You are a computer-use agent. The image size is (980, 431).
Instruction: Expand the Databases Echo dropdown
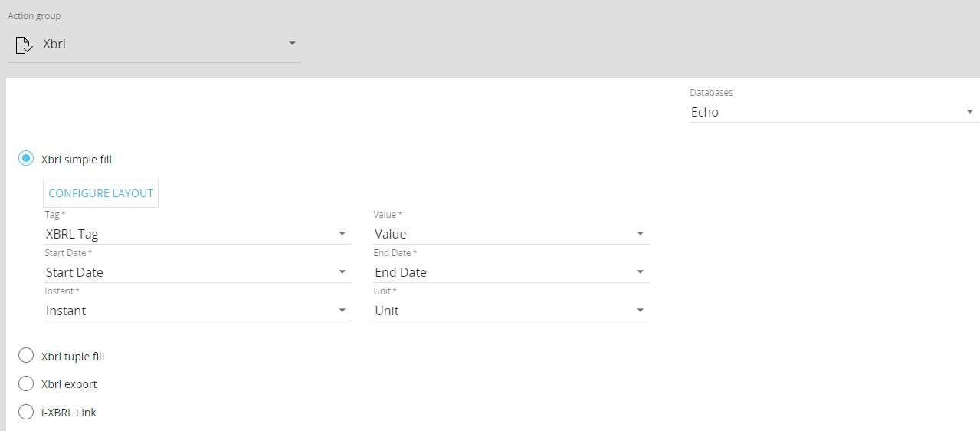pyautogui.click(x=969, y=112)
